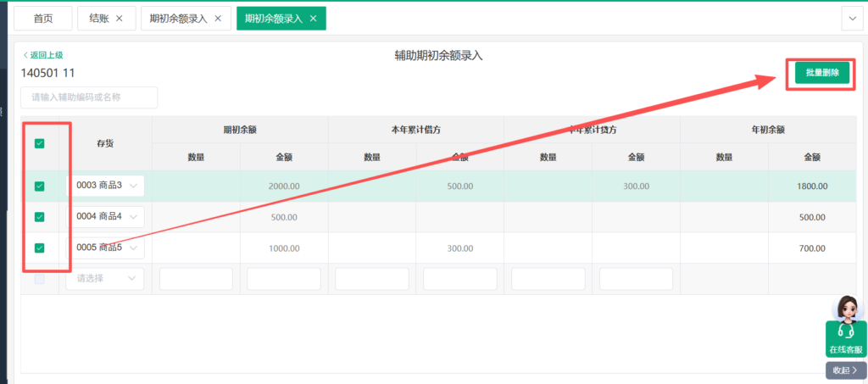The height and width of the screenshot is (384, 868).
Task: Uncheck the 0004 商品4 row checkbox
Action: [39, 217]
